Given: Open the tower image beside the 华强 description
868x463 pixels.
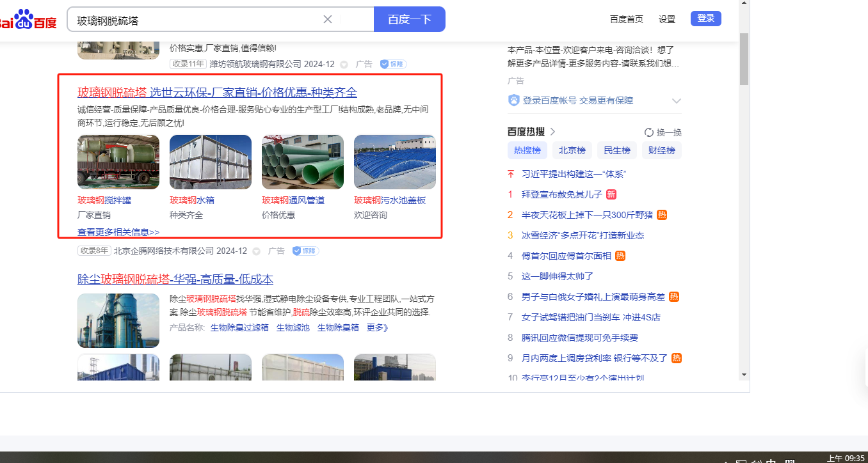Looking at the screenshot, I should (118, 320).
